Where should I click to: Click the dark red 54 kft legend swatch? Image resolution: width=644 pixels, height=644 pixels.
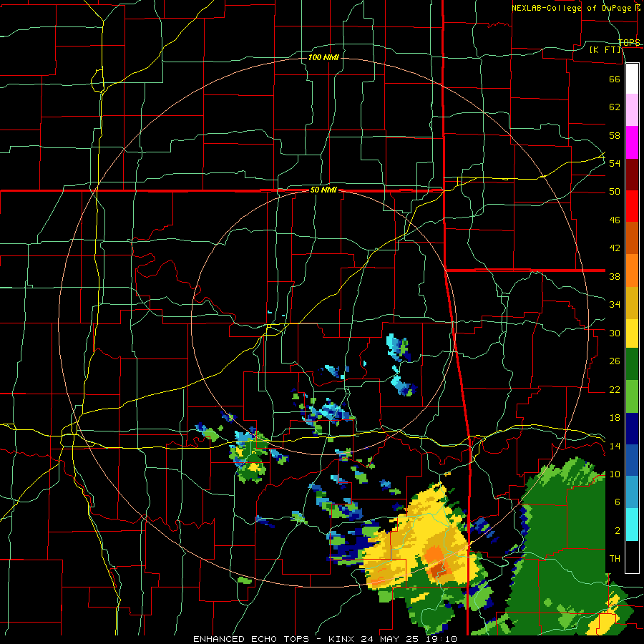632,175
